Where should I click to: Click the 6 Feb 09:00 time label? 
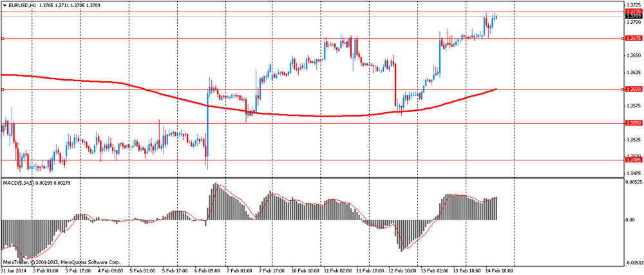point(207,271)
